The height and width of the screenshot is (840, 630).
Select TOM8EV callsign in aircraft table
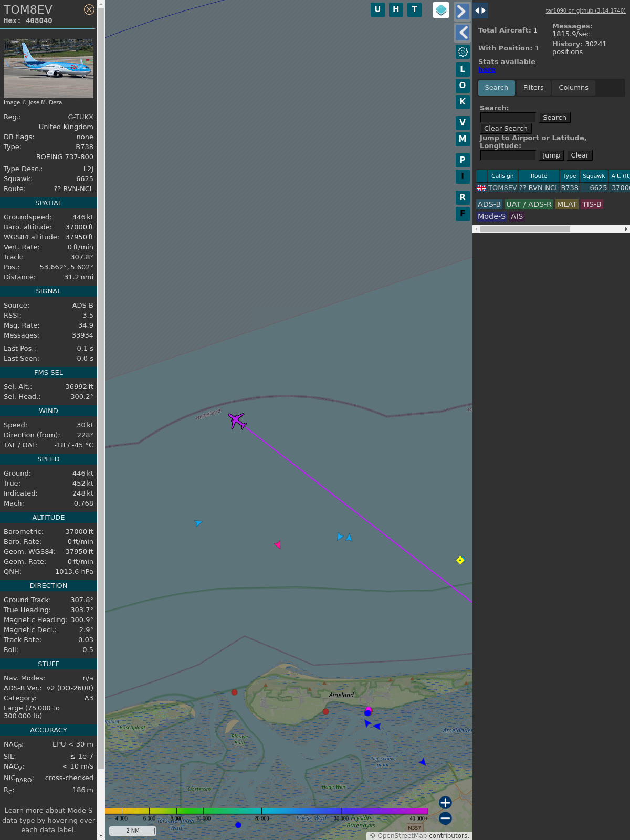tap(502, 188)
